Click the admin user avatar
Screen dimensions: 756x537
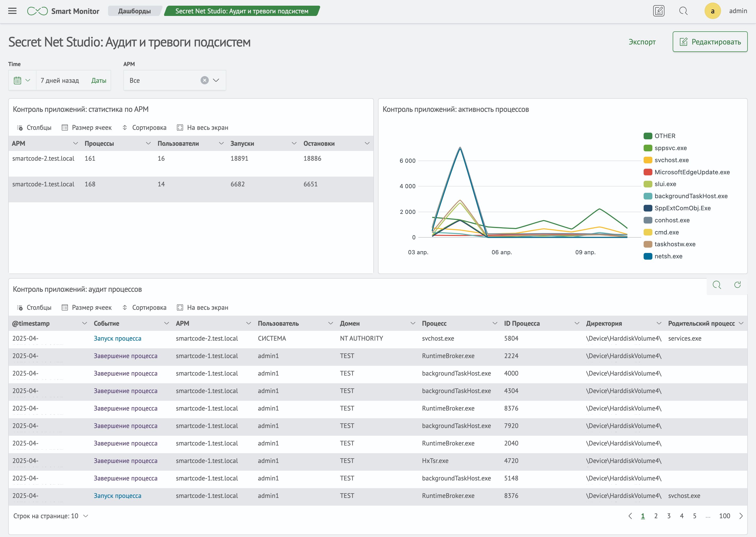click(712, 11)
